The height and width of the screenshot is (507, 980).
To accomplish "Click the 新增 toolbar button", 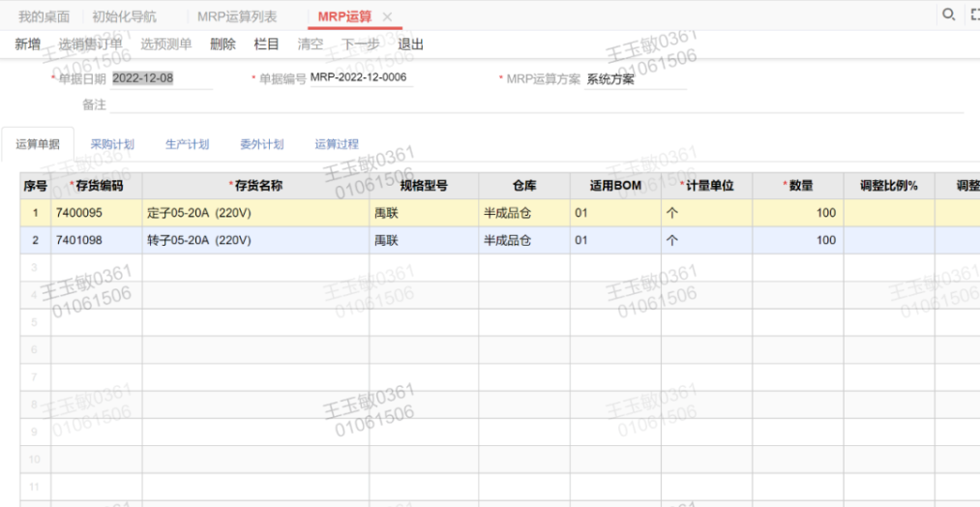I will coord(28,45).
